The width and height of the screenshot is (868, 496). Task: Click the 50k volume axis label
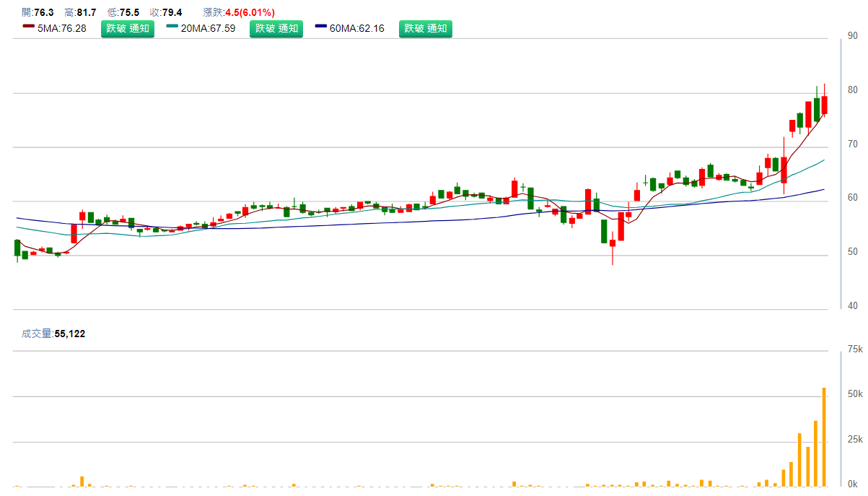pos(855,394)
